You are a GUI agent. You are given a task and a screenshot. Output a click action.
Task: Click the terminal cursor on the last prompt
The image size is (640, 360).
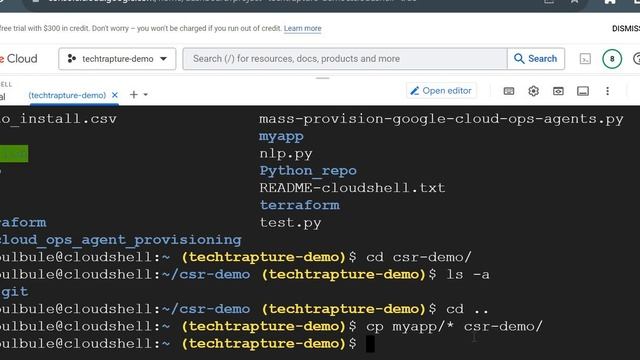click(x=370, y=344)
